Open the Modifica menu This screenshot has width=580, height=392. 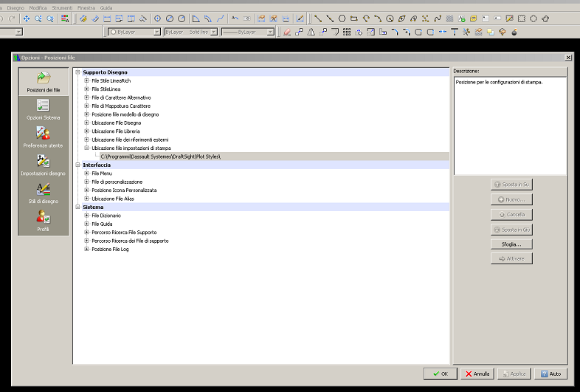click(38, 8)
